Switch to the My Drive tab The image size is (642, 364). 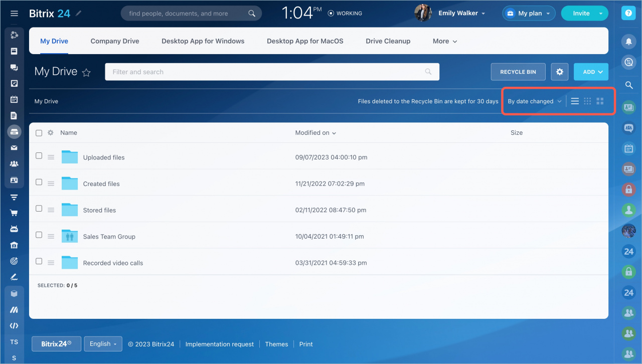tap(54, 41)
